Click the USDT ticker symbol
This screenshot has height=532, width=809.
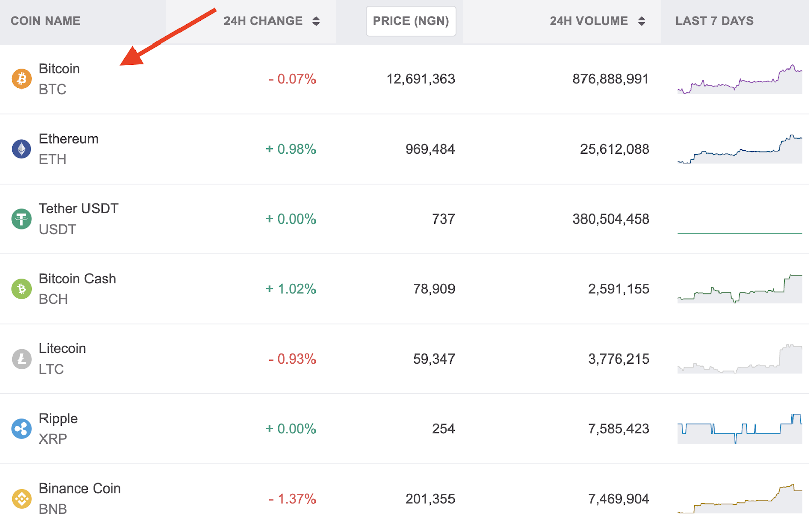(58, 230)
